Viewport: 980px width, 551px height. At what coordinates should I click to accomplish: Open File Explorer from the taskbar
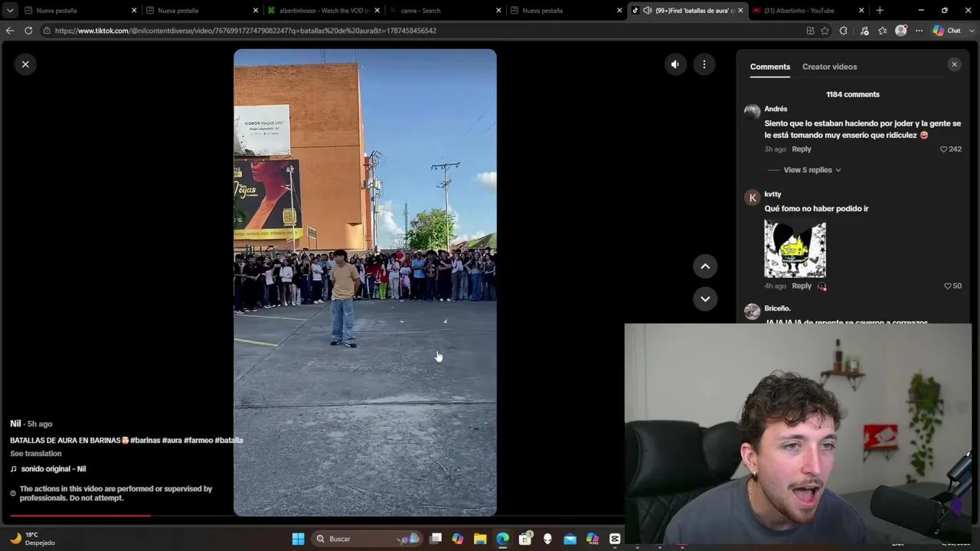(x=480, y=539)
